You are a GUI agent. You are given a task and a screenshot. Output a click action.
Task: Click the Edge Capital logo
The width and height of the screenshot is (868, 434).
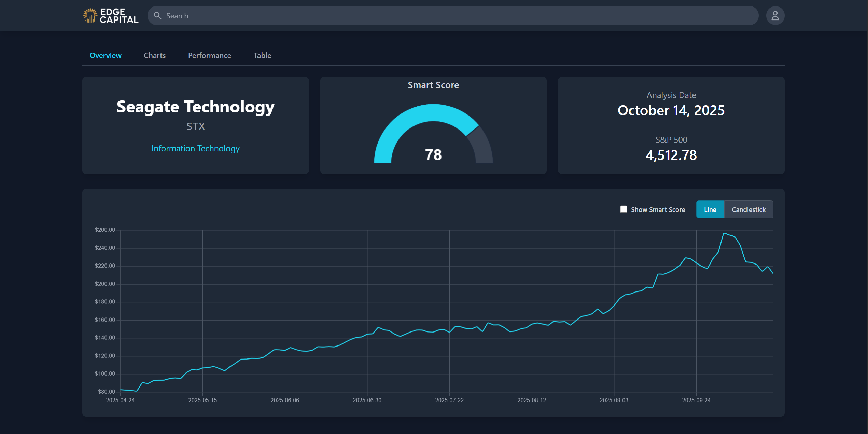(110, 15)
